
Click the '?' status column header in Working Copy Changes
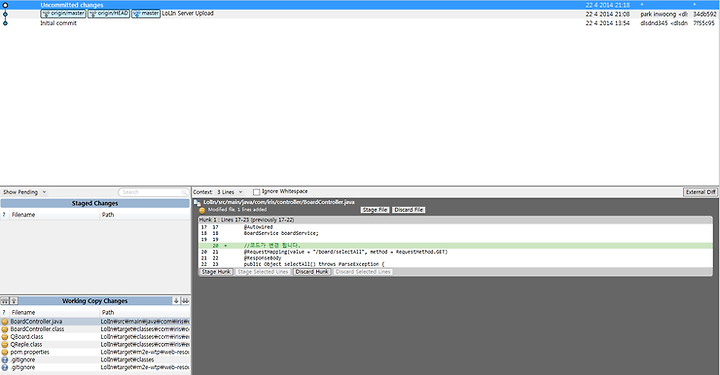5,313
